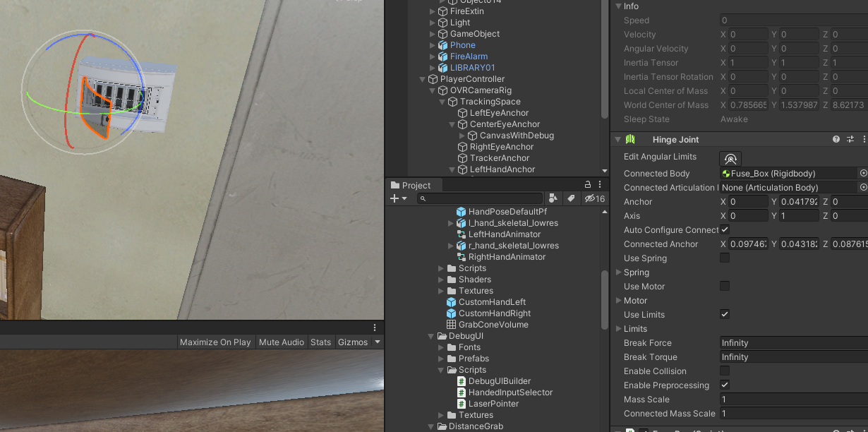Open object picker for Connected Articulation Body
This screenshot has height=432, width=868.
(863, 187)
